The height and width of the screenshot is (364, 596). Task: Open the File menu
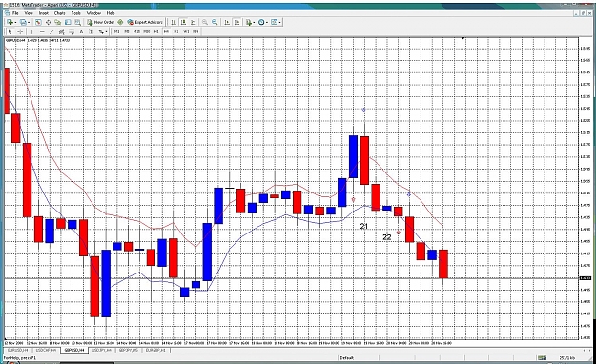[15, 13]
